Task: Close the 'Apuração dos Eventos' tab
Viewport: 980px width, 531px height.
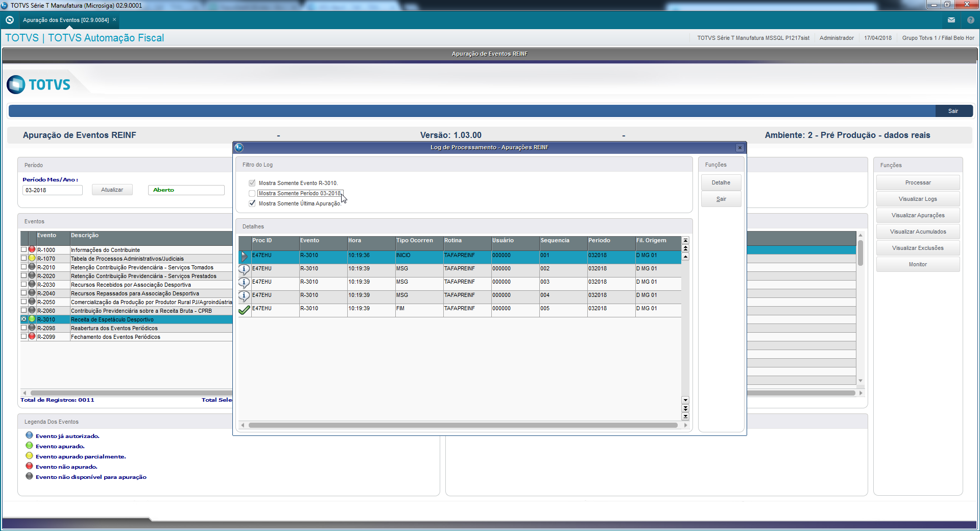Action: click(x=114, y=19)
